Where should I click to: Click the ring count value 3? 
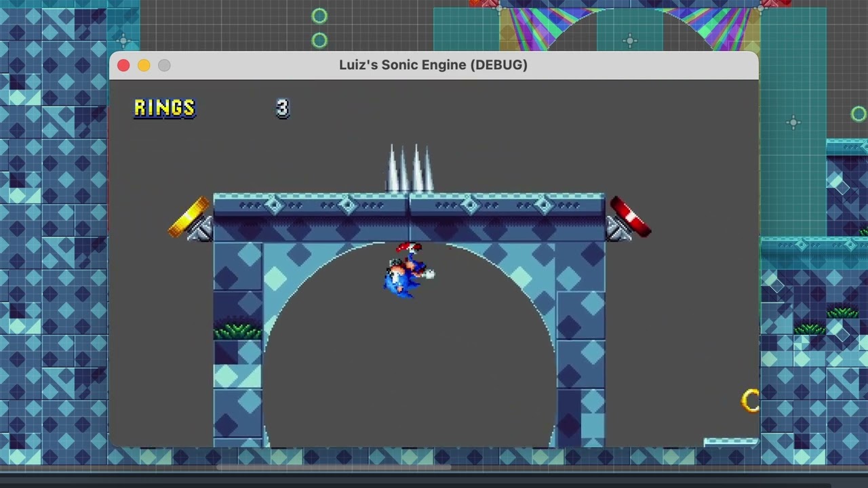tap(283, 108)
